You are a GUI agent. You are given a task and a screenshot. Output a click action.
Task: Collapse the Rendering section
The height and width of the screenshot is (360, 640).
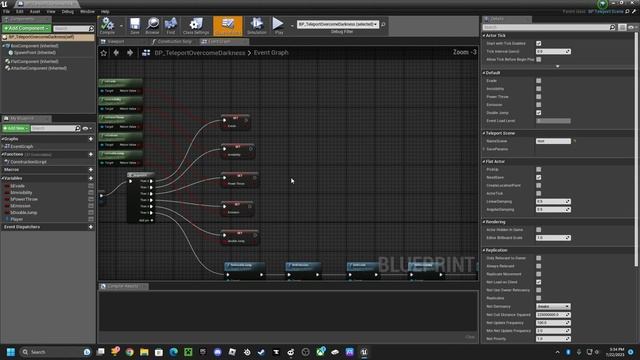(x=484, y=222)
